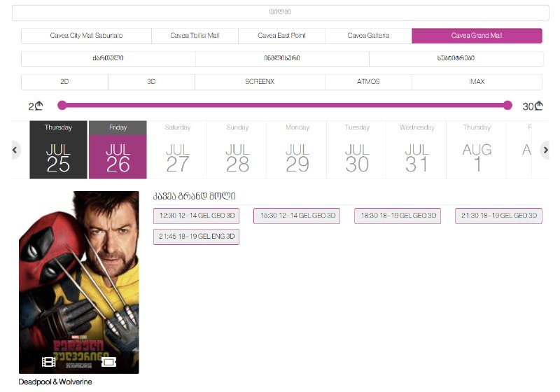Image resolution: width=560 pixels, height=392 pixels.
Task: Toggle the ATMOS format filter
Action: [x=368, y=82]
